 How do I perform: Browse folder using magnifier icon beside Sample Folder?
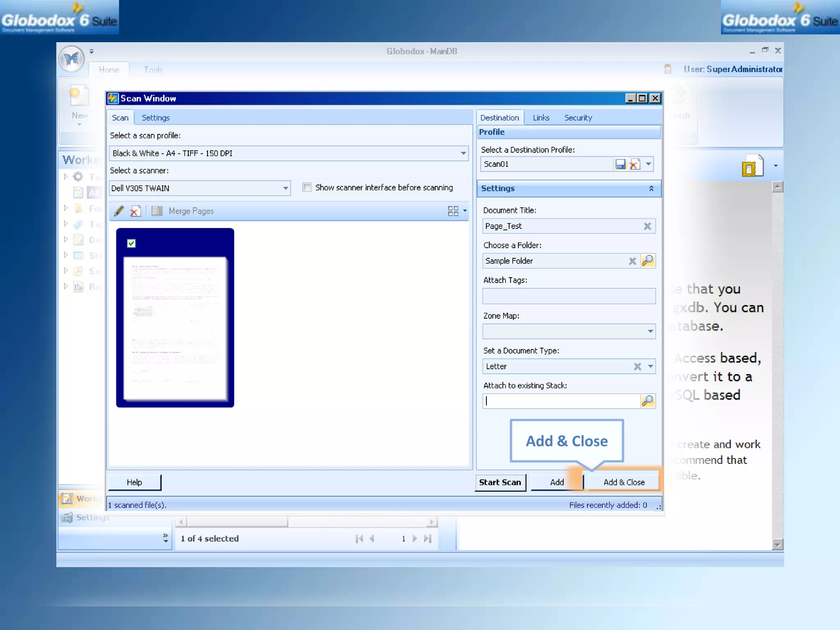648,261
